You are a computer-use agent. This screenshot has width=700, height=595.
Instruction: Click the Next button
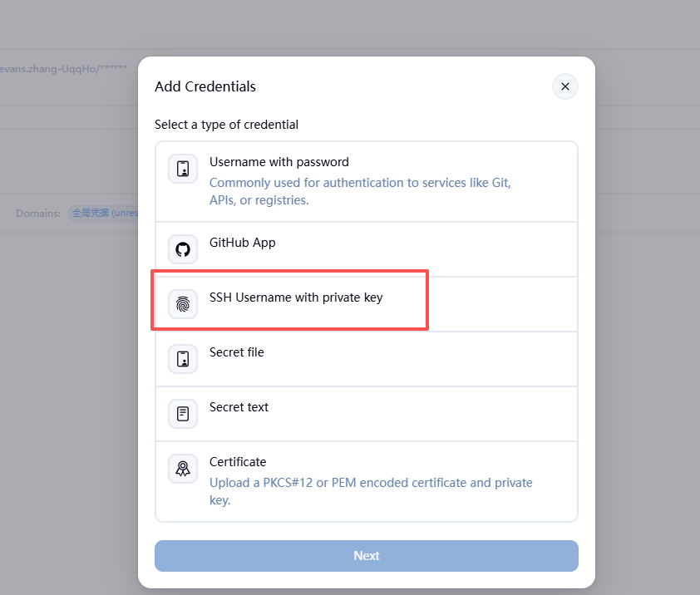click(x=367, y=556)
